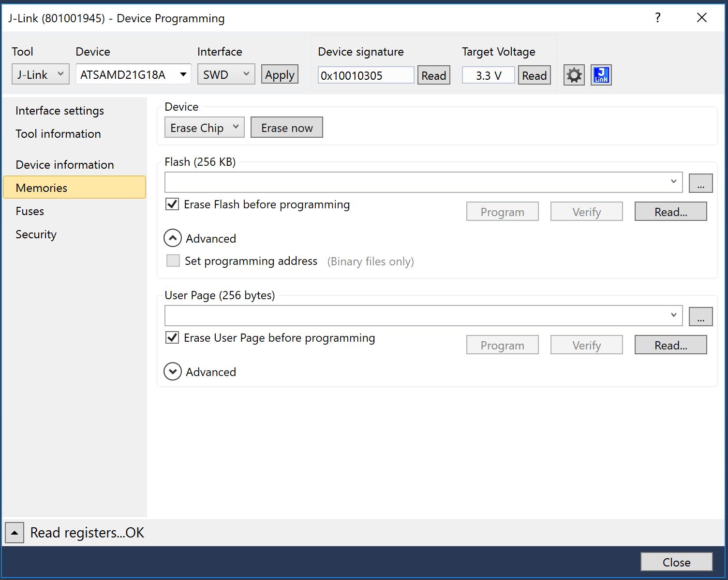This screenshot has width=728, height=580.
Task: Open the Device dropdown ATSAMD21G18A
Action: [134, 74]
